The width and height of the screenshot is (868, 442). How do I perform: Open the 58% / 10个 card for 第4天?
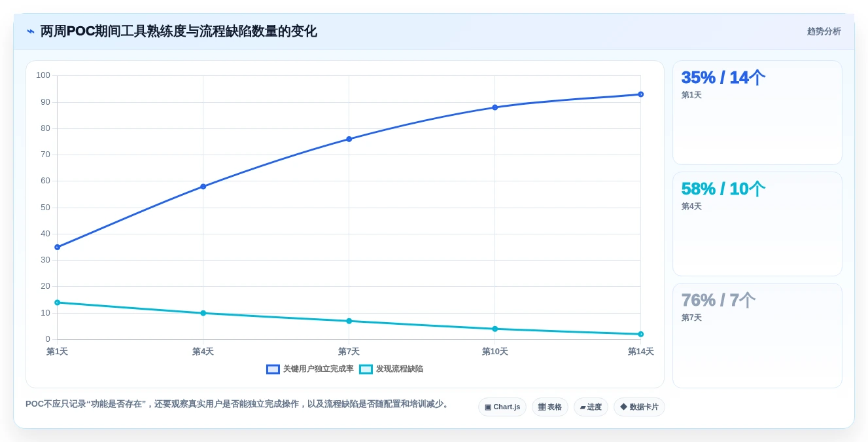pos(757,224)
